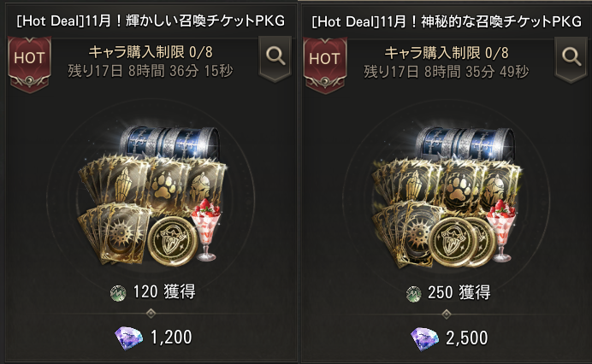Click the double gold shield coins in right package
The image size is (592, 364).
click(x=462, y=242)
